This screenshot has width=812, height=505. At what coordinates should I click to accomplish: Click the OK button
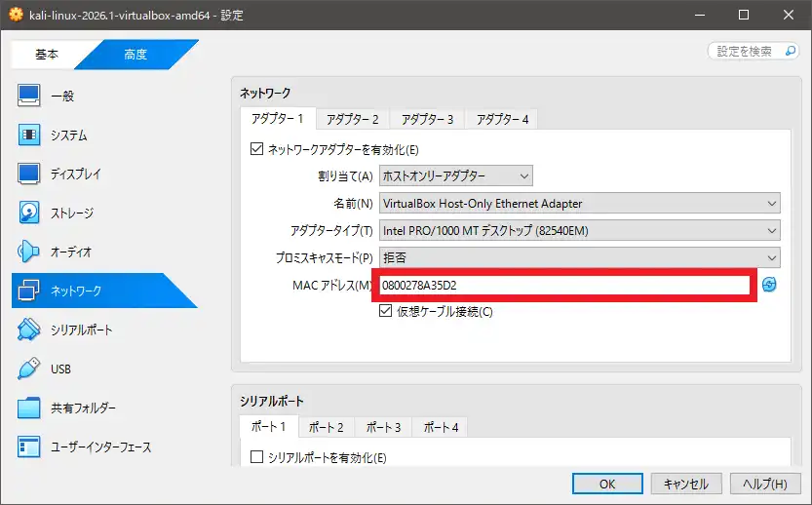coord(607,484)
